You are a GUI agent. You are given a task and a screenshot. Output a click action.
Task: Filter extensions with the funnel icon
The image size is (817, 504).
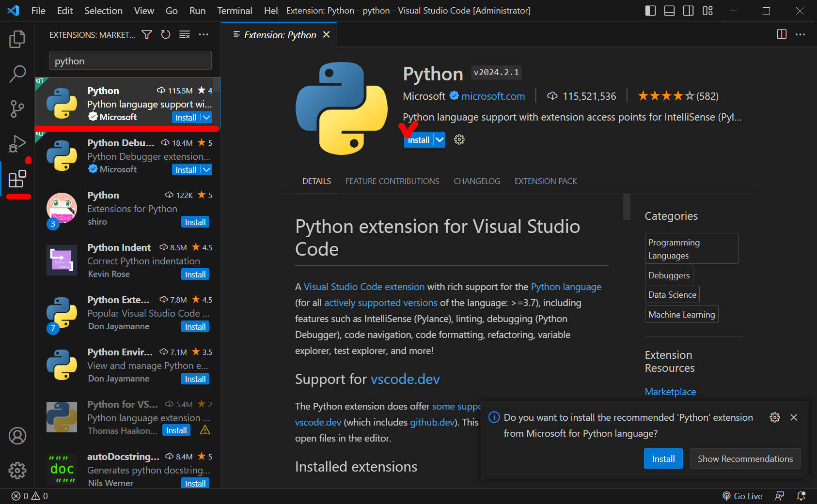point(147,34)
